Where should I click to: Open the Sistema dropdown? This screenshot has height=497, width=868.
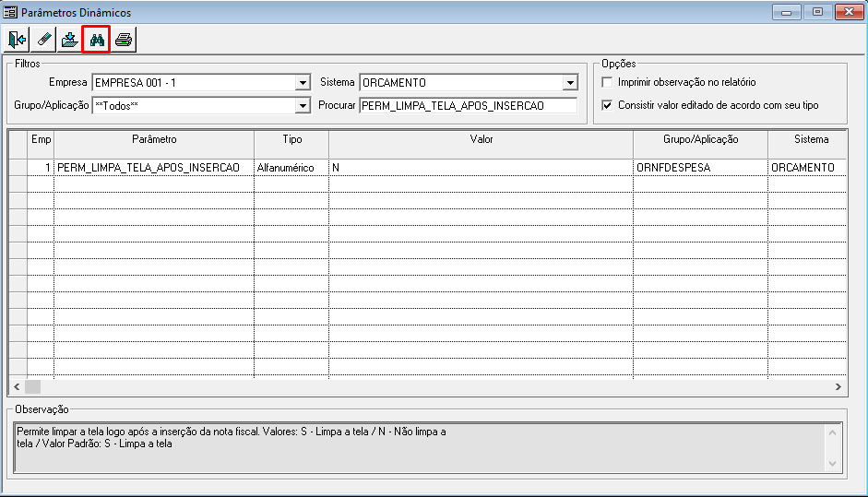click(x=570, y=83)
